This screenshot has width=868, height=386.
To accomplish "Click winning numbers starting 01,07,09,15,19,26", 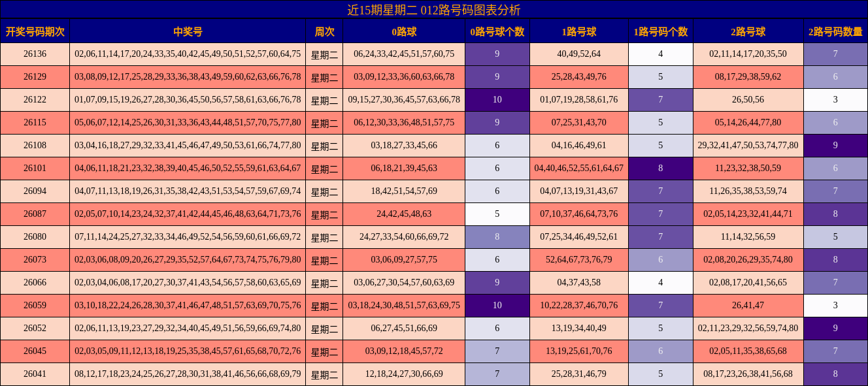I will click(188, 100).
